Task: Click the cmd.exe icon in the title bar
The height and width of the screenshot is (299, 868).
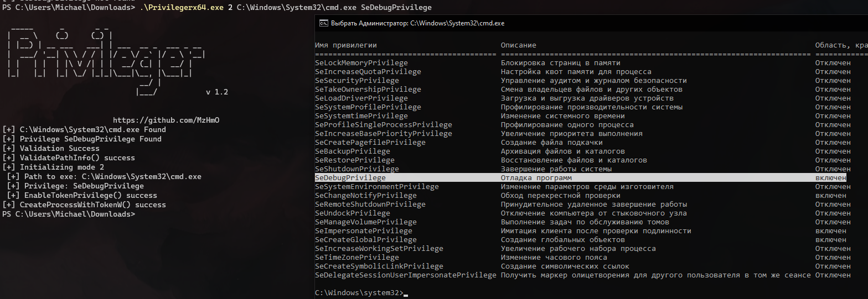Action: click(324, 23)
